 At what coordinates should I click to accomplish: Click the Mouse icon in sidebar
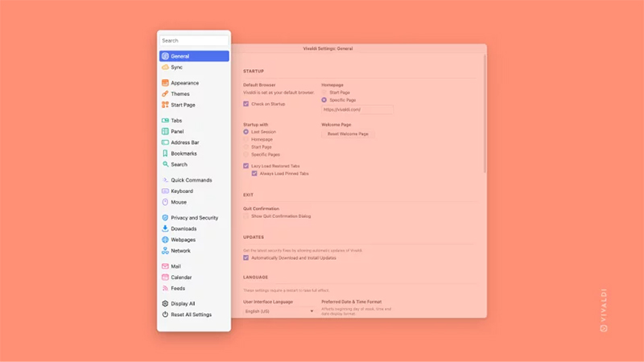coord(165,203)
